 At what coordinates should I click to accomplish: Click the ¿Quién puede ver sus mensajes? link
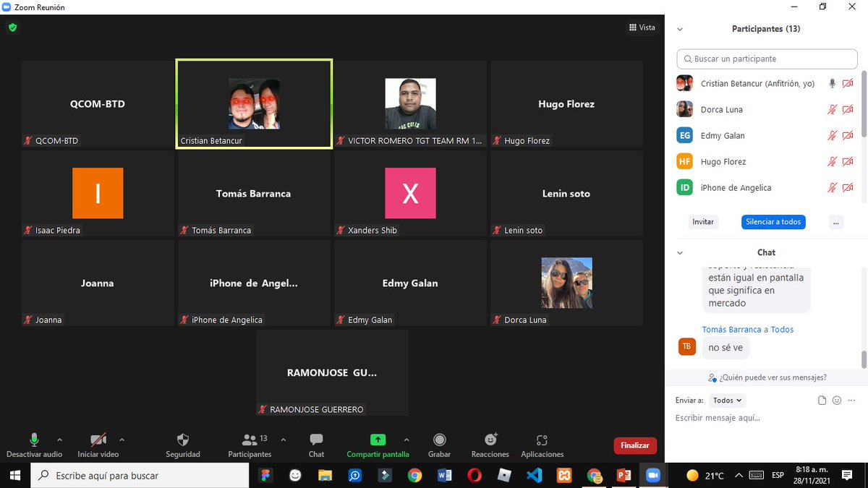[768, 377]
